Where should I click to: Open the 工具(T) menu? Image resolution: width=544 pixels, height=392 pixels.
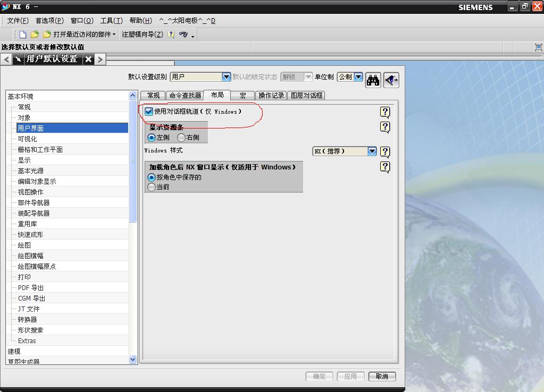point(111,21)
